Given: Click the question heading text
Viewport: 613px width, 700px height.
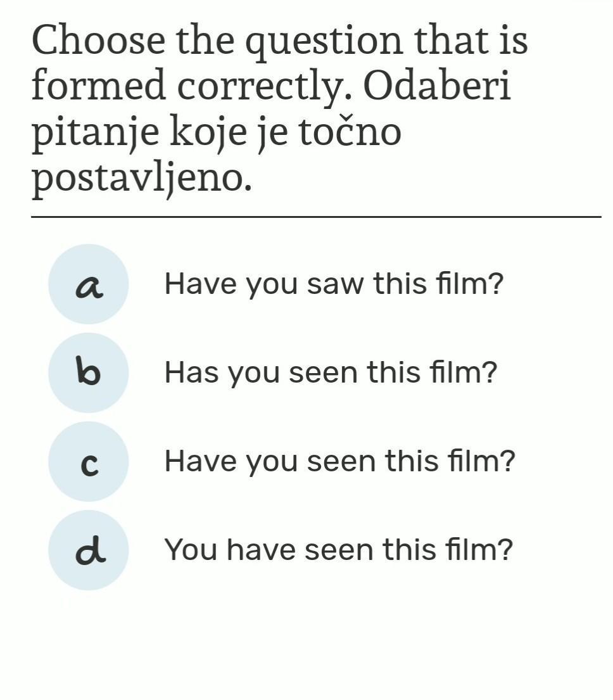Looking at the screenshot, I should point(280,110).
